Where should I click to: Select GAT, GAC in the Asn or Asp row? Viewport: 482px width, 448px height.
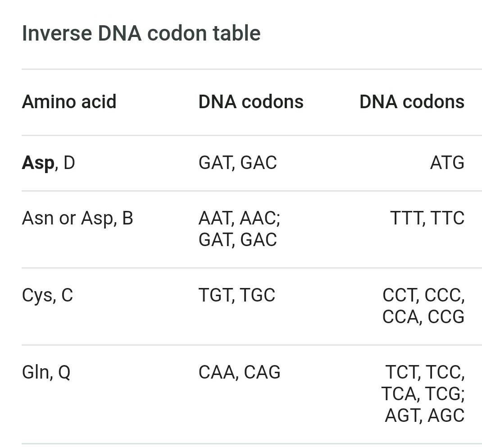(237, 240)
